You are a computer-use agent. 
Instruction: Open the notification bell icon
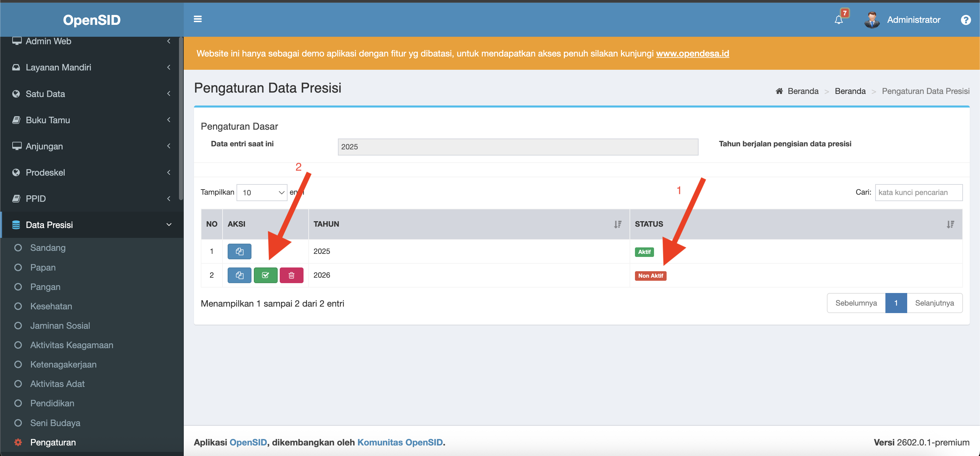tap(838, 20)
